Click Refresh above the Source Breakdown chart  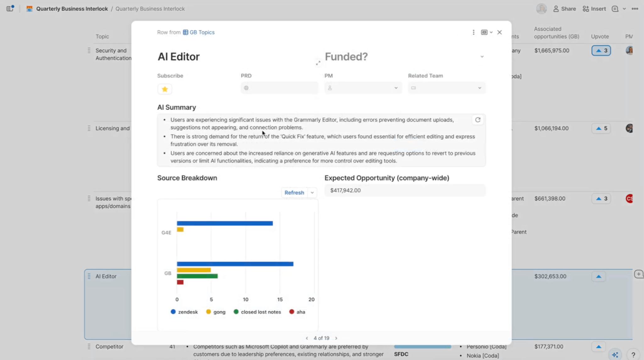click(x=294, y=192)
